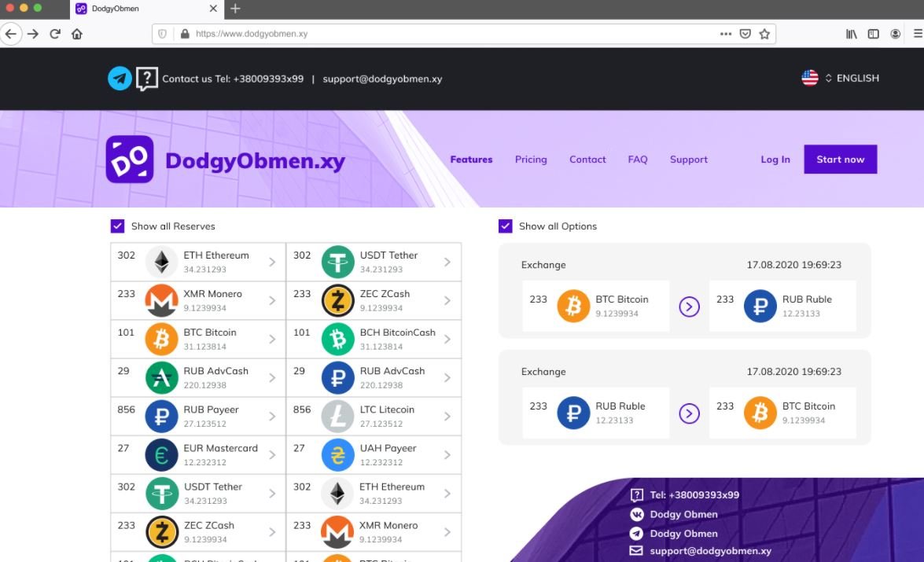Image resolution: width=924 pixels, height=562 pixels.
Task: Expand the UAH Payeer row chevron
Action: point(447,455)
